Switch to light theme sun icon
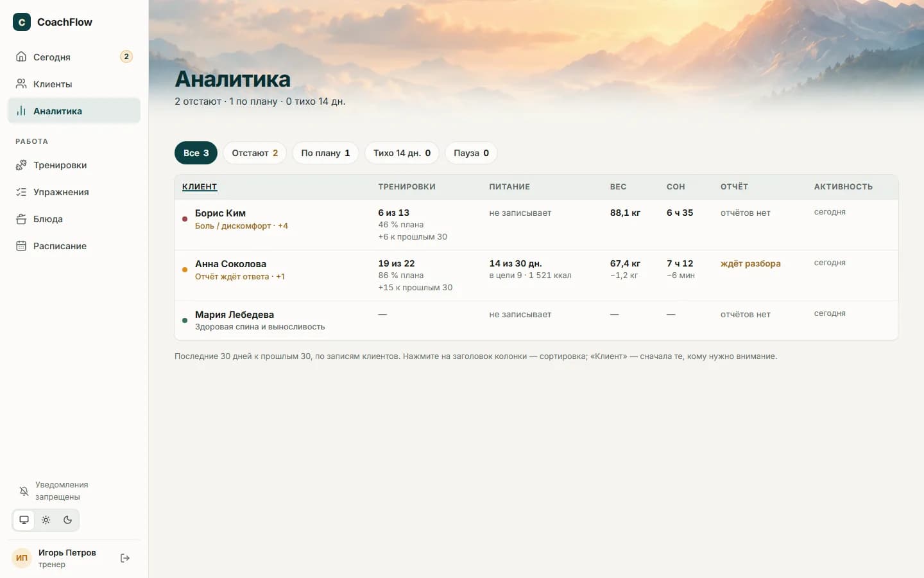The width and height of the screenshot is (924, 578). tap(46, 520)
